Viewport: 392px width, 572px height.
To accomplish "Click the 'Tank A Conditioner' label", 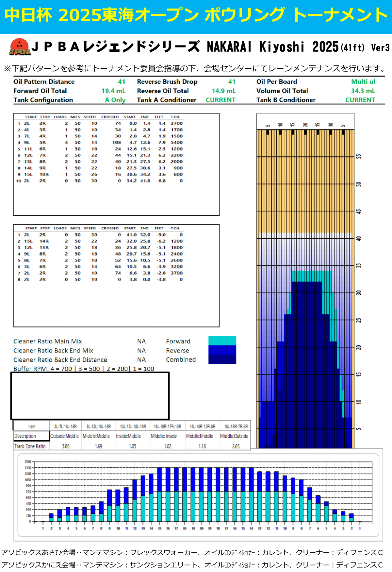I will pyautogui.click(x=167, y=100).
